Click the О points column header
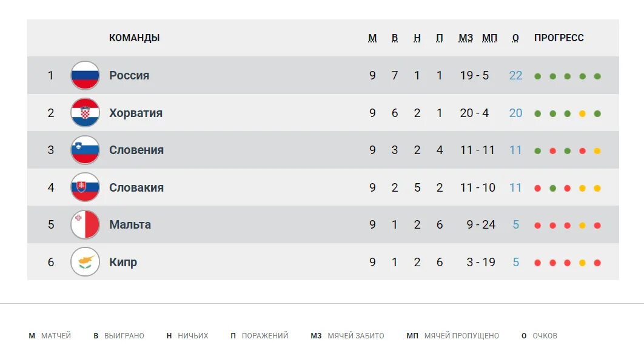Viewport: 644px width, 359px height. coord(515,38)
